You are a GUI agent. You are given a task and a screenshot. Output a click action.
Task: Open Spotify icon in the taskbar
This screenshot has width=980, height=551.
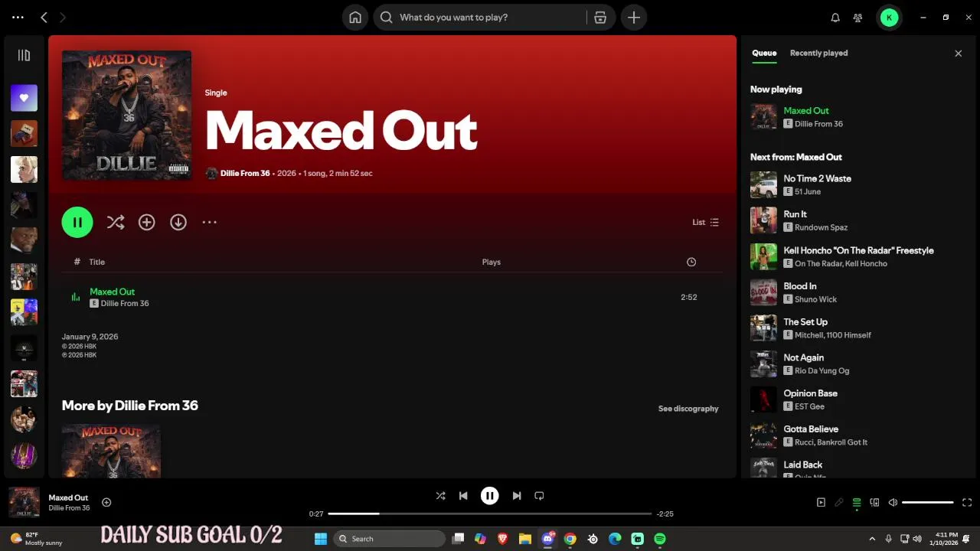(660, 539)
